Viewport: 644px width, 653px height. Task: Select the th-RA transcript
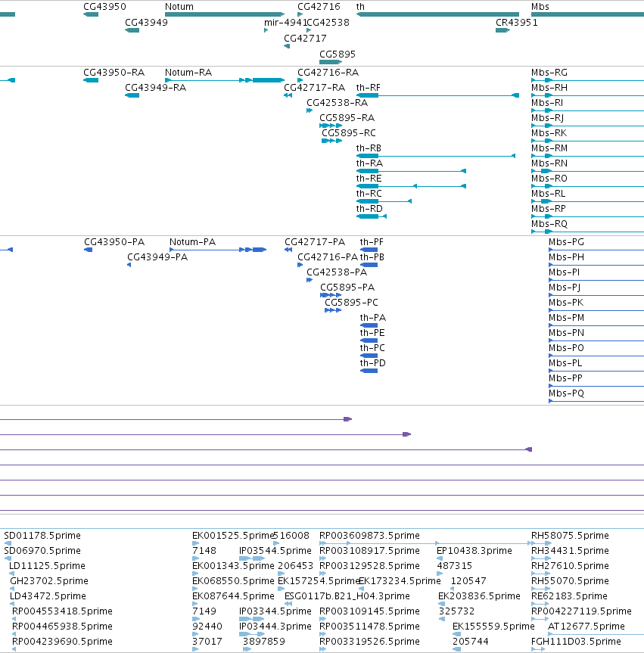pos(411,171)
